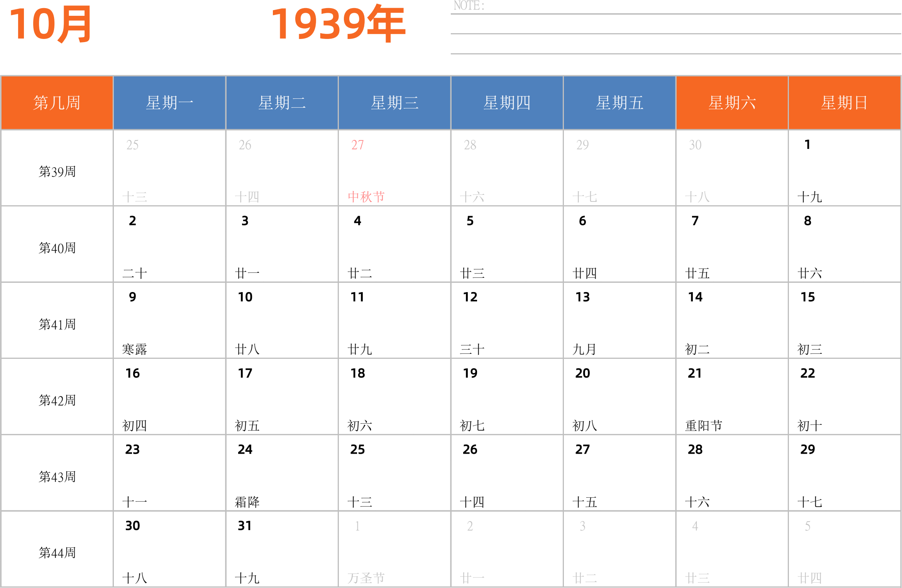The height and width of the screenshot is (588, 902).
Task: Select October date 22
Action: (807, 373)
